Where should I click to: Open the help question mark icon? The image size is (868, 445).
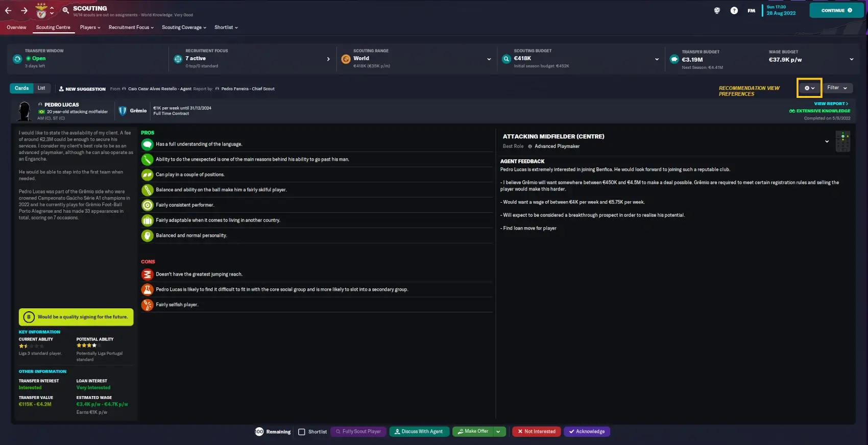pyautogui.click(x=734, y=10)
